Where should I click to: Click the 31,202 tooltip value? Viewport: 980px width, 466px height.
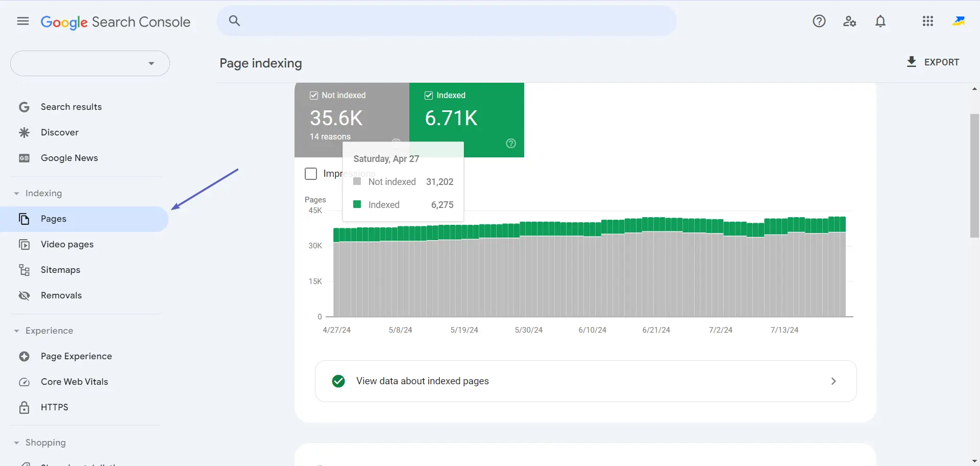click(440, 182)
